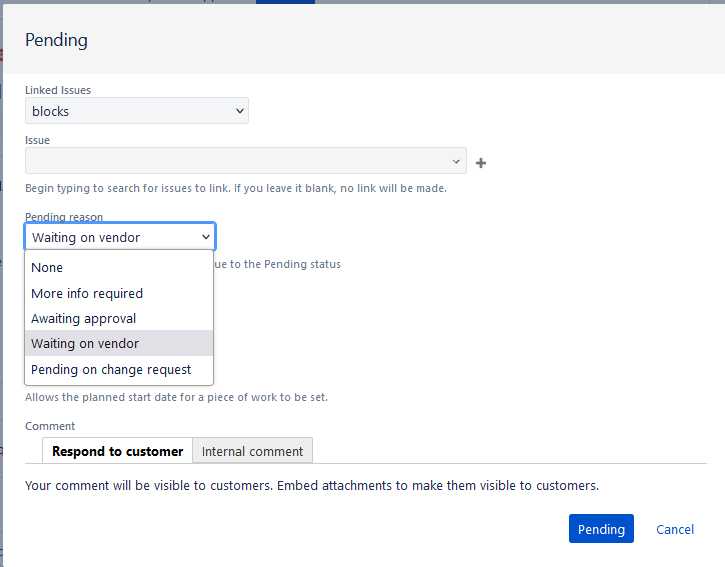
Task: Select the Respond to customer tab
Action: [117, 451]
